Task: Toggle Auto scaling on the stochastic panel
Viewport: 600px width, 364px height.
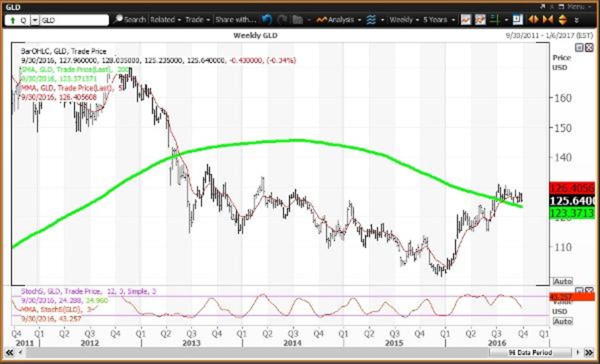Action: point(562,321)
